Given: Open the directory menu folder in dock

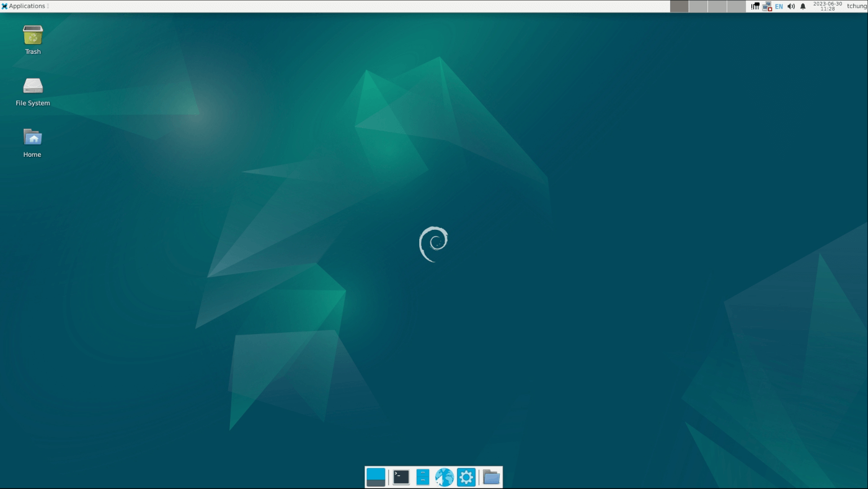Looking at the screenshot, I should [x=491, y=477].
